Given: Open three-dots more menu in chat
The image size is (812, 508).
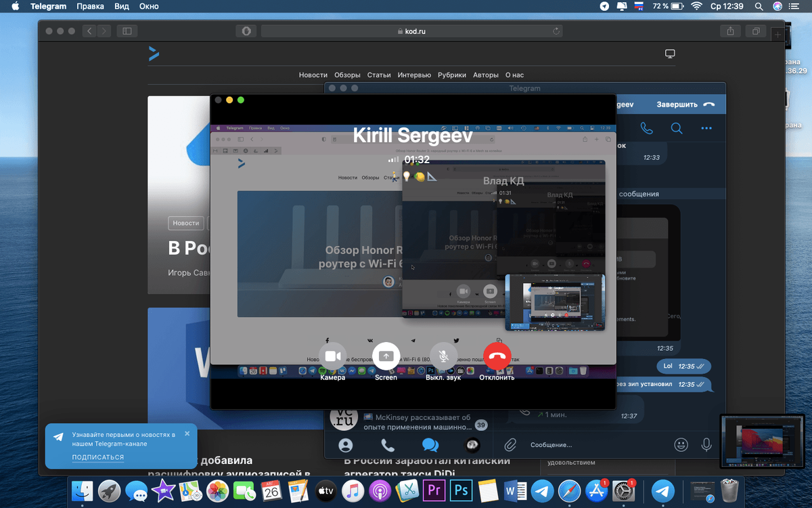Looking at the screenshot, I should click(706, 128).
